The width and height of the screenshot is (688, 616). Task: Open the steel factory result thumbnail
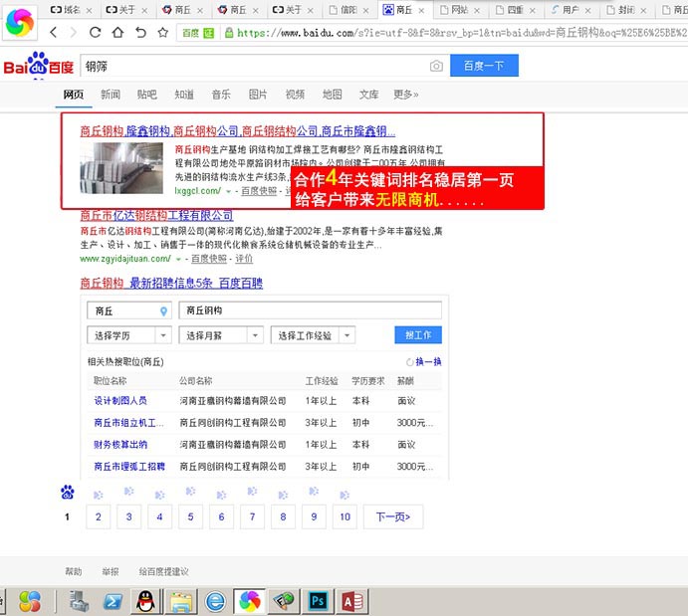point(121,168)
